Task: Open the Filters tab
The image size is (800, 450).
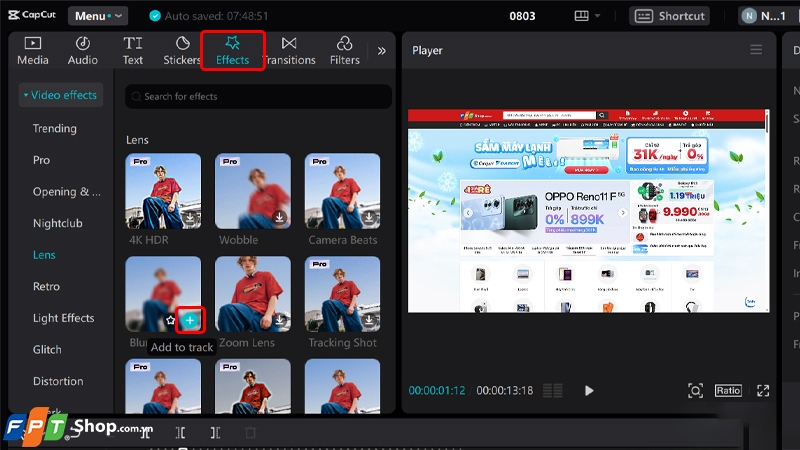Action: 344,51
